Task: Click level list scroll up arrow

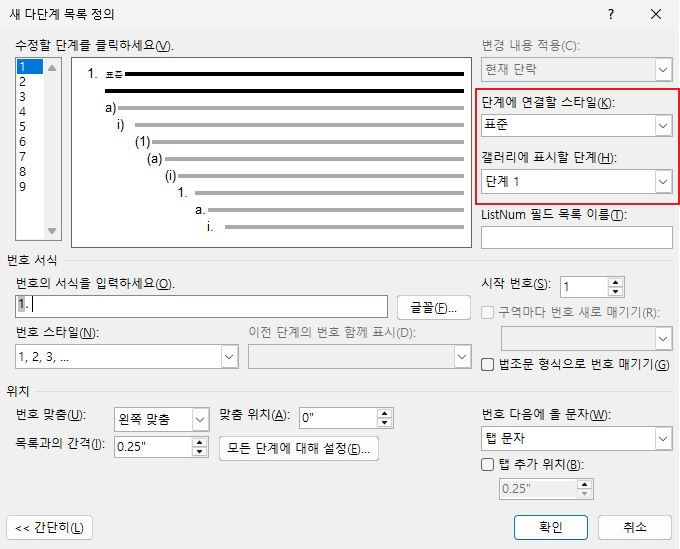Action: coord(52,68)
